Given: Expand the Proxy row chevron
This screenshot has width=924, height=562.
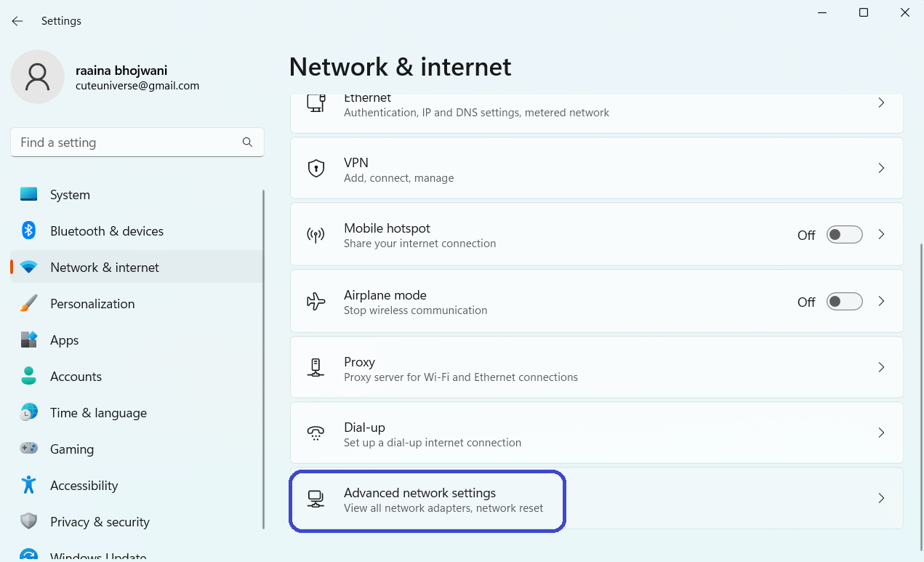Looking at the screenshot, I should [x=881, y=368].
